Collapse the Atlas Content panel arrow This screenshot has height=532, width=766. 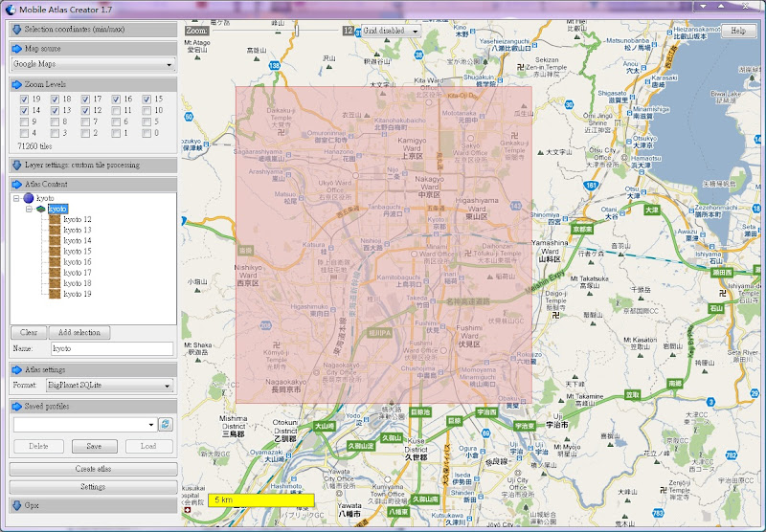point(16,184)
